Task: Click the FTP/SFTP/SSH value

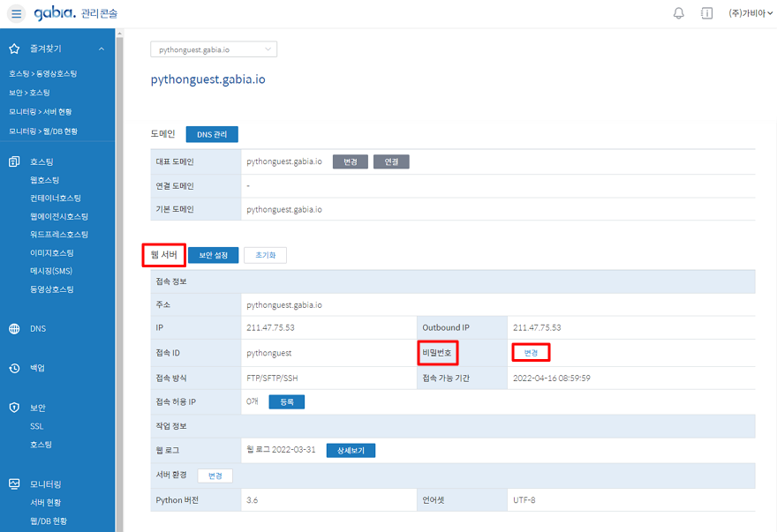Action: [x=273, y=378]
